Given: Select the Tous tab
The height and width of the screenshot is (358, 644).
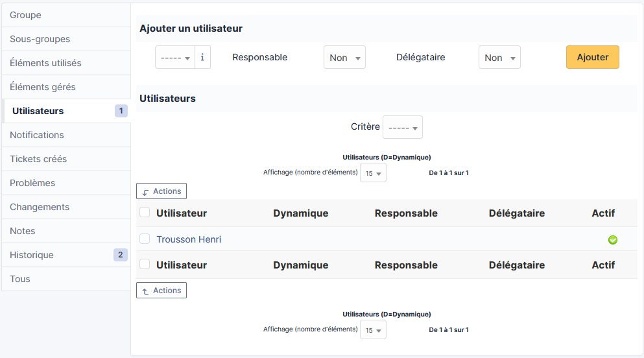Looking at the screenshot, I should (x=66, y=279).
